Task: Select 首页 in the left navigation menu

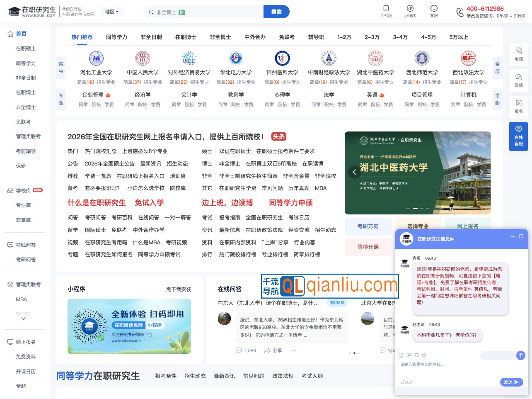Action: click(x=21, y=34)
